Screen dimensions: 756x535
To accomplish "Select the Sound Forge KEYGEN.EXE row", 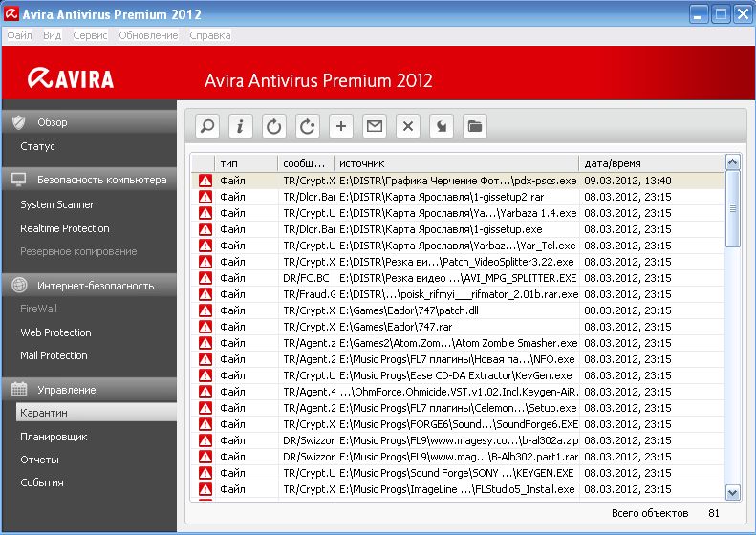I will (x=458, y=473).
